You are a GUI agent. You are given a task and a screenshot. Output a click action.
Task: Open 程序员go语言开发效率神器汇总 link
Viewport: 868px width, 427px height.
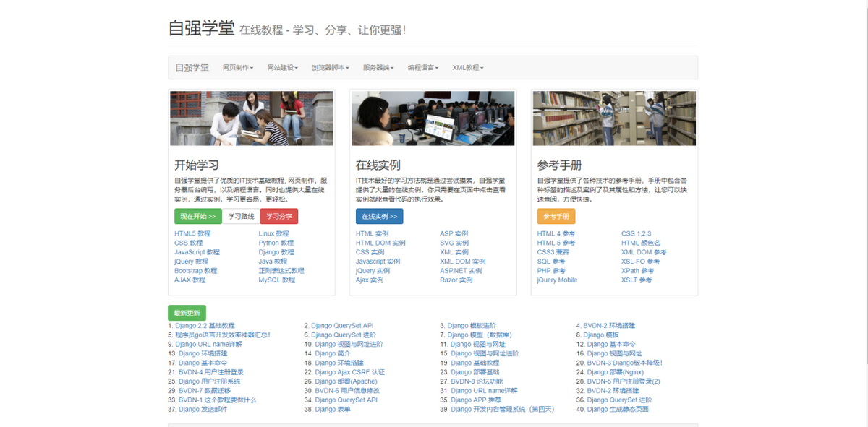[x=223, y=335]
